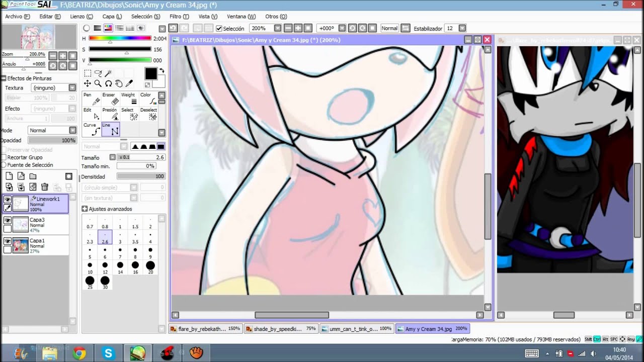
Task: Open the color panel options dropdown
Action: [162, 29]
